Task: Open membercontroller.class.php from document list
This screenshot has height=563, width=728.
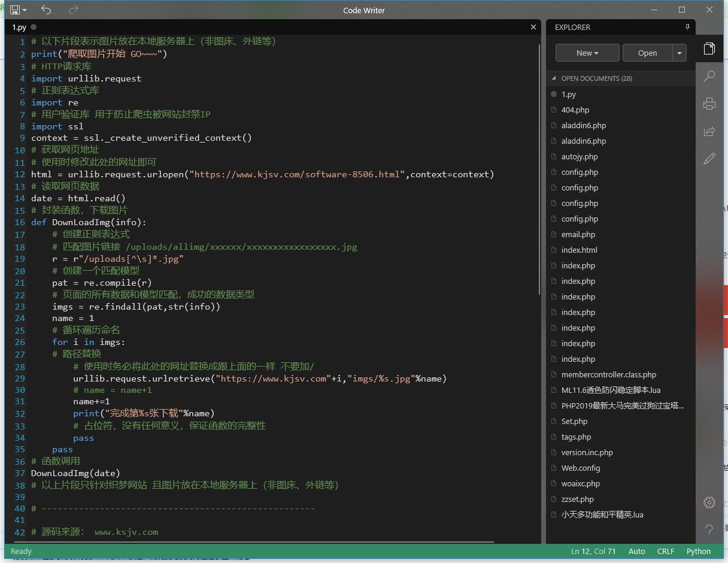Action: 608,374
